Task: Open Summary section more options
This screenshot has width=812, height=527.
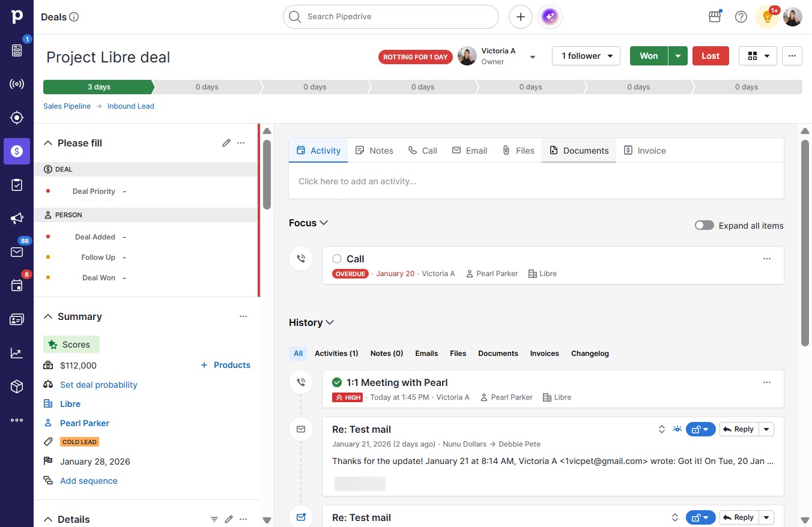Action: coord(243,316)
